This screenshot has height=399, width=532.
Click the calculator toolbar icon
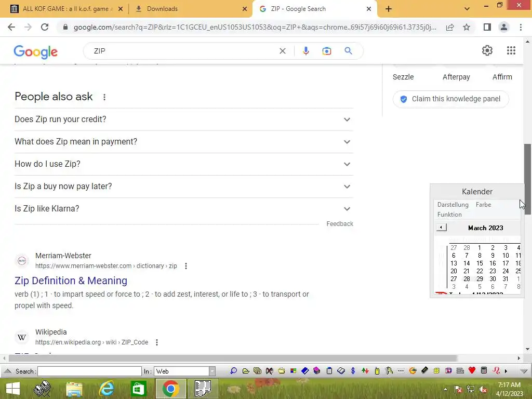coord(484,370)
